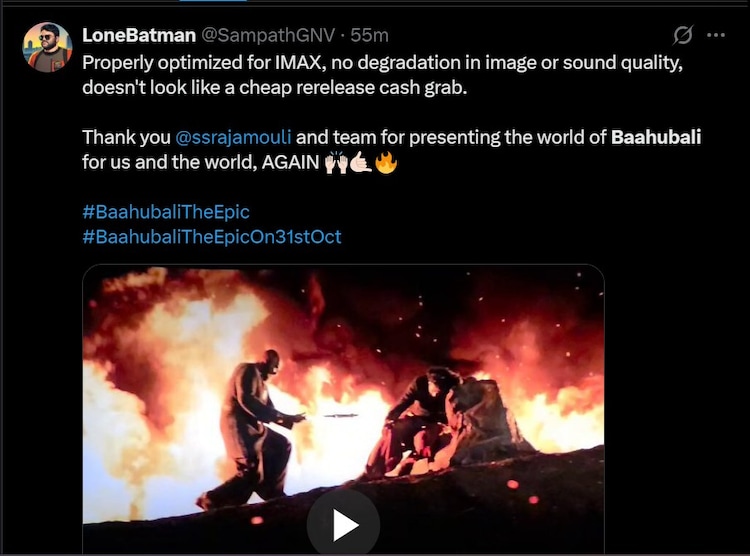
Task: Open the @SampathGNV handle link
Action: [x=265, y=35]
